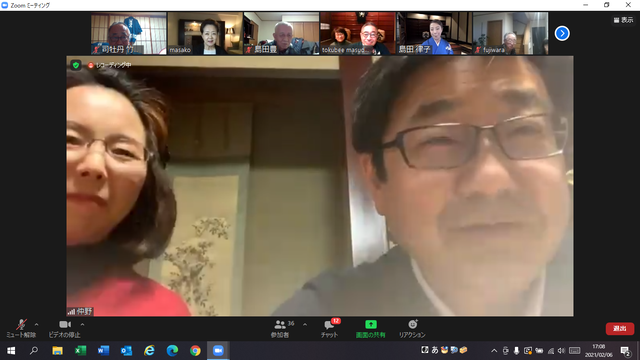This screenshot has width=640, height=360.
Task: Unmute the microphone (ミュート解除)
Action: (21, 329)
